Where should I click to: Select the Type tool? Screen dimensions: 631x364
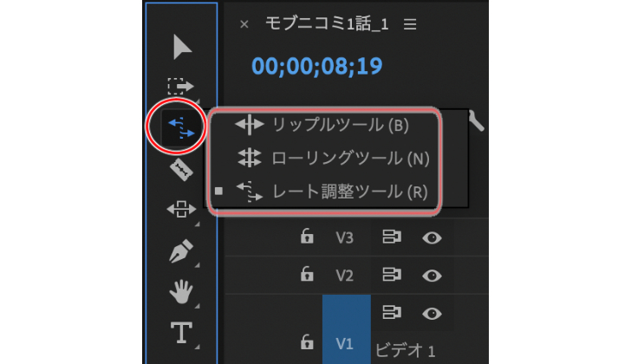[x=181, y=333]
